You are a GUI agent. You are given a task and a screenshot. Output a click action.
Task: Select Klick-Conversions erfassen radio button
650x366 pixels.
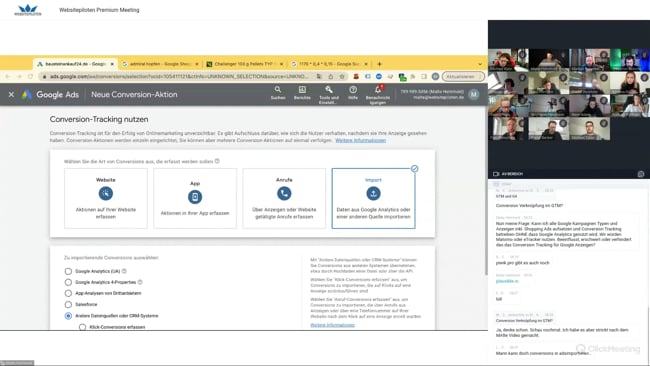tap(82, 327)
